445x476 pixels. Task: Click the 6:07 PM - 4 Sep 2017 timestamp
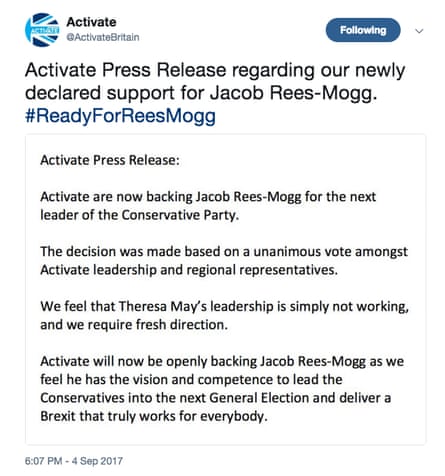coord(74,461)
